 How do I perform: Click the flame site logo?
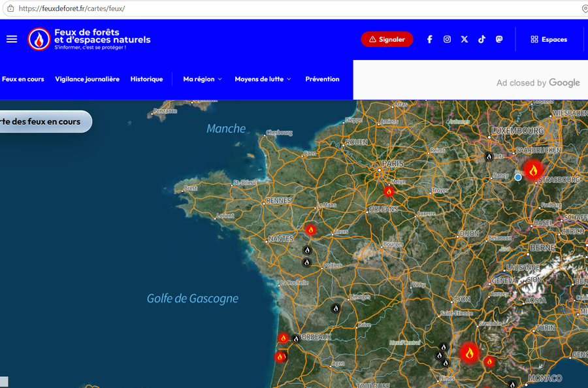[39, 39]
